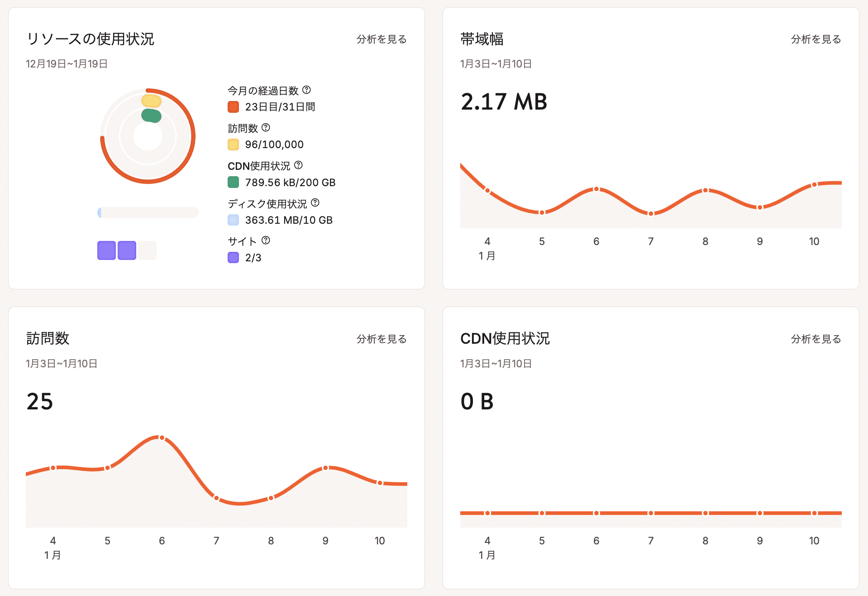
Task: Open 分析を見る in リソースの使用状況 card
Action: [382, 39]
